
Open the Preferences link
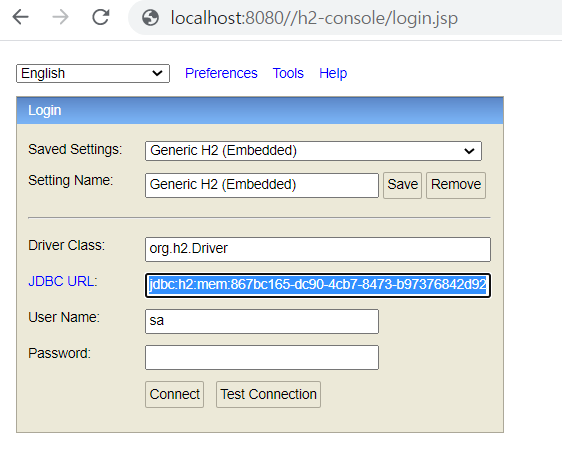point(221,73)
